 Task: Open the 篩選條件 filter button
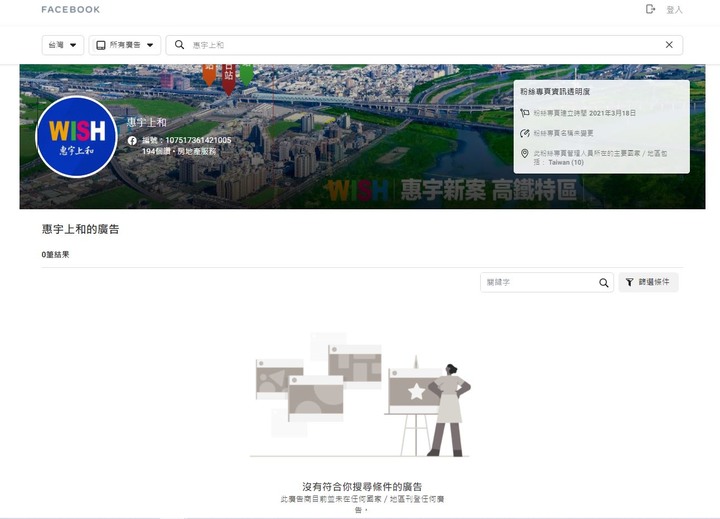tap(648, 282)
